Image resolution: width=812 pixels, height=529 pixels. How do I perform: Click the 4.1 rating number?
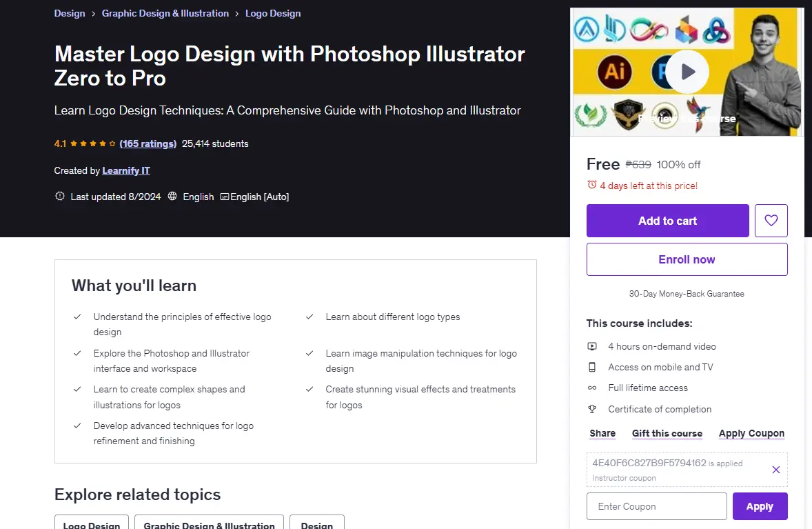coord(60,144)
